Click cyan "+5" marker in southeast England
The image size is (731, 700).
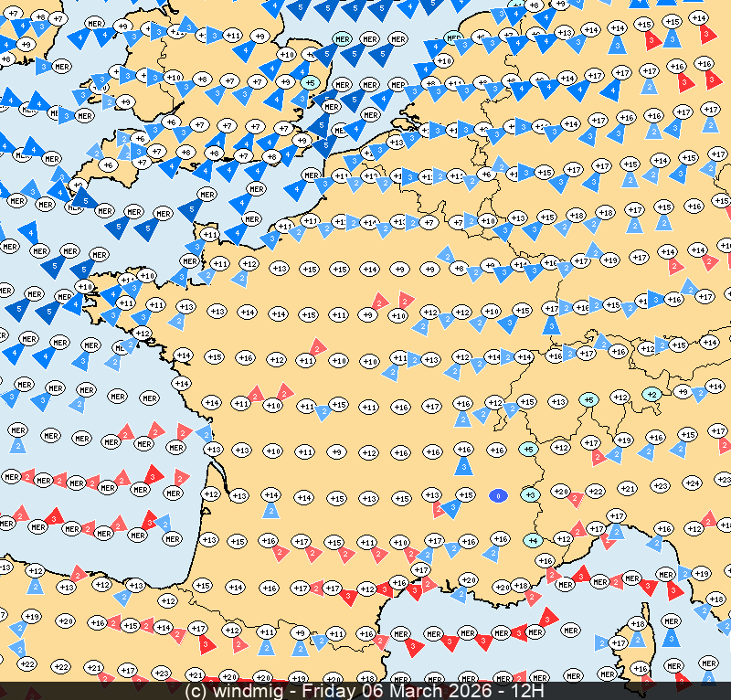[311, 83]
